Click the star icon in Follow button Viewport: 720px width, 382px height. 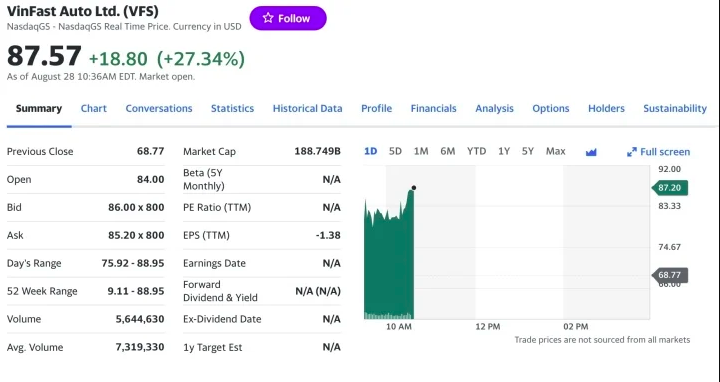click(x=268, y=18)
